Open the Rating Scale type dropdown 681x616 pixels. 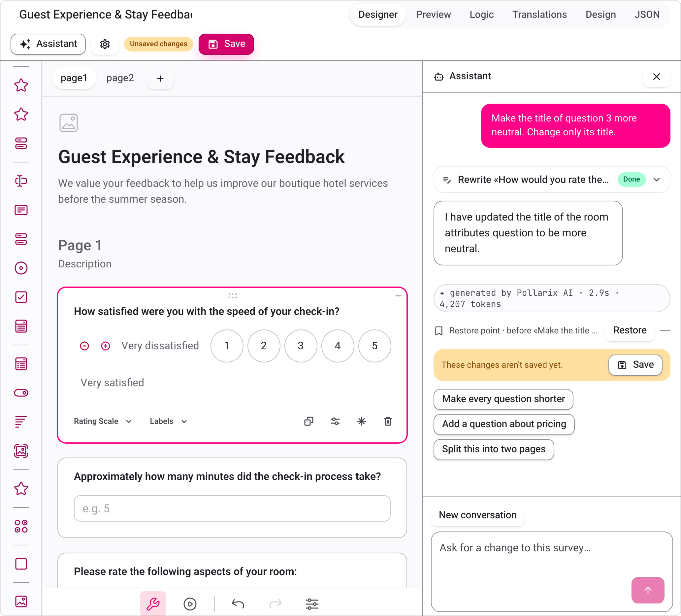click(103, 421)
